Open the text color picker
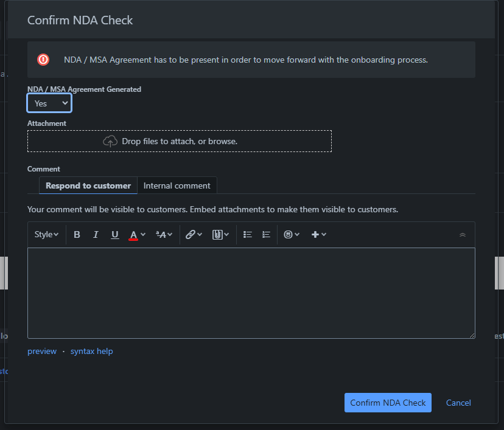Screen dimensions: 504x430 pos(137,235)
